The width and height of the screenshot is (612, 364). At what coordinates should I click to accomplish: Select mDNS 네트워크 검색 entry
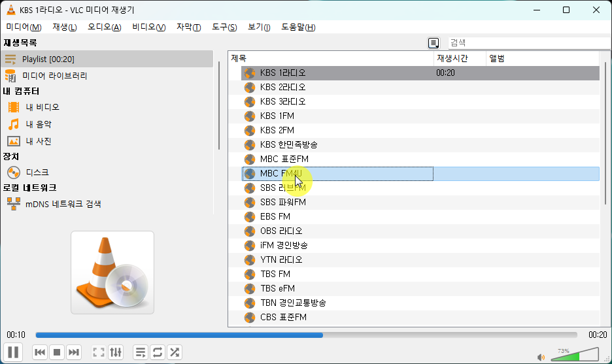107,204
